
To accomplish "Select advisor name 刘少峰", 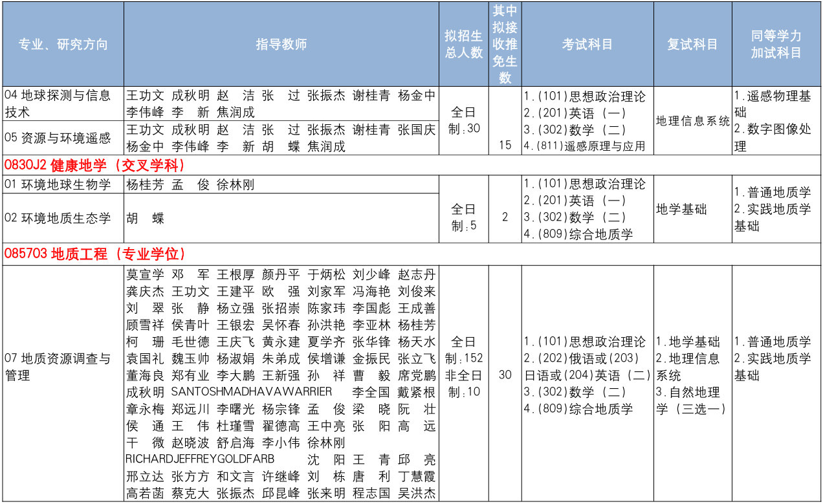I will click(371, 274).
